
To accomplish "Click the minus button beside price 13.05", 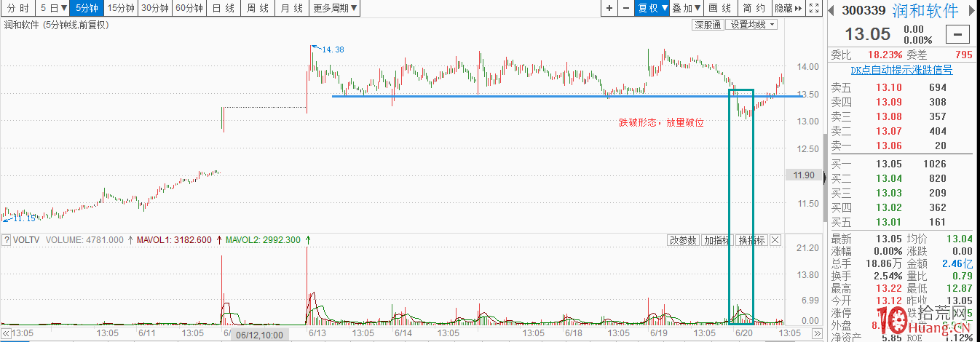I will tap(958, 34).
